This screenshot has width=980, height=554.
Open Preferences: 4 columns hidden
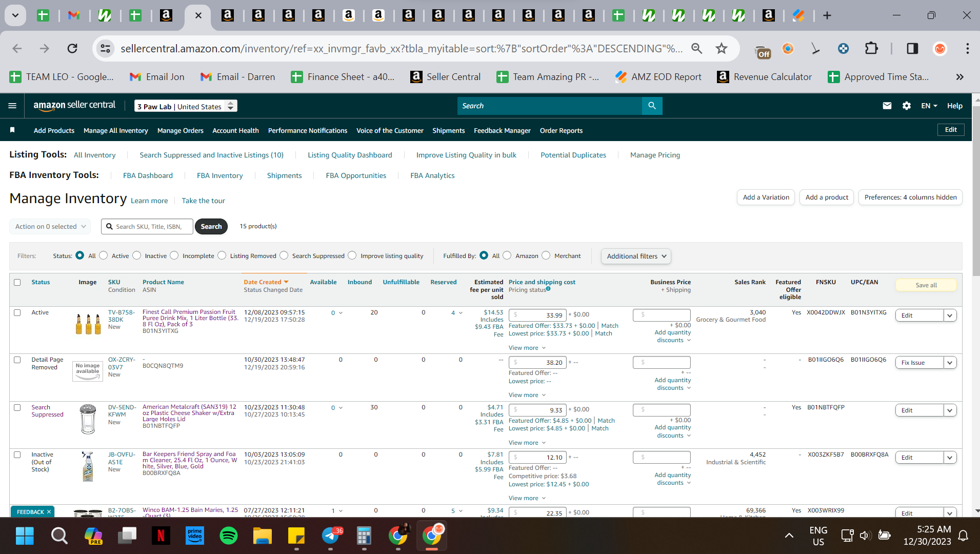pyautogui.click(x=910, y=197)
